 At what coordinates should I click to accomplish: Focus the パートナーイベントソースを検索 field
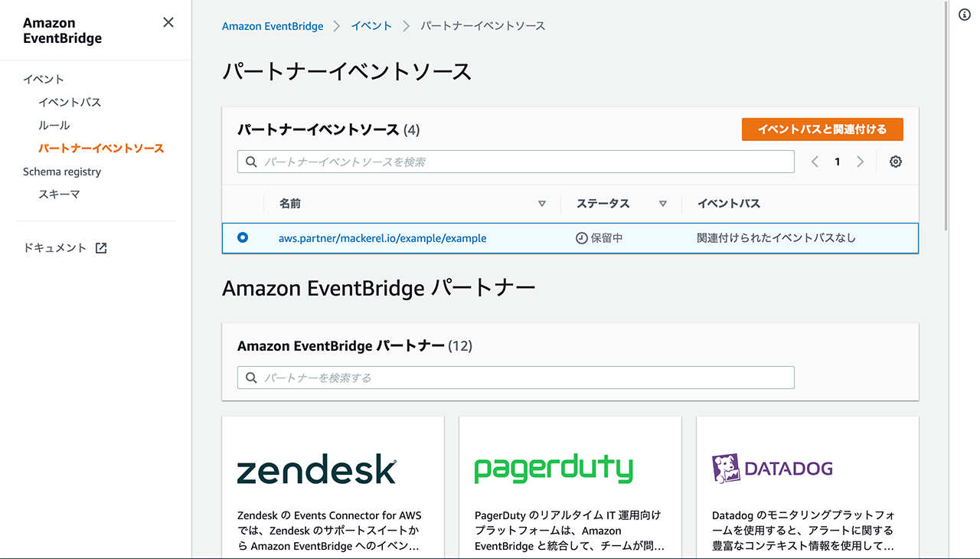516,162
